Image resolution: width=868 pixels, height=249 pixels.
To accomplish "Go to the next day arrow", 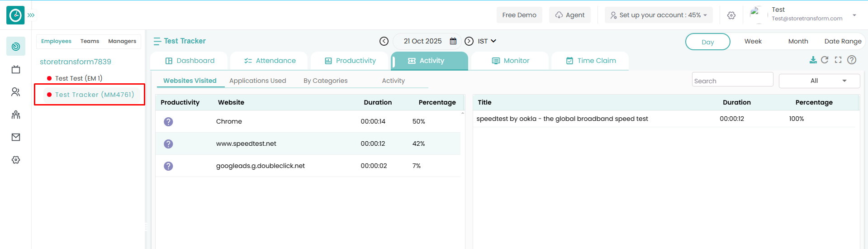I will pyautogui.click(x=470, y=41).
